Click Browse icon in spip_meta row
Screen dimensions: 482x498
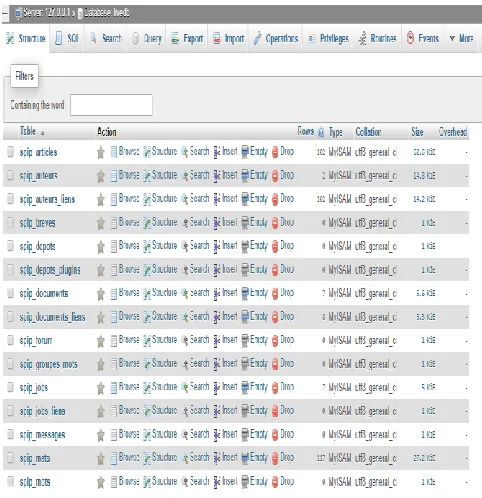[114, 458]
